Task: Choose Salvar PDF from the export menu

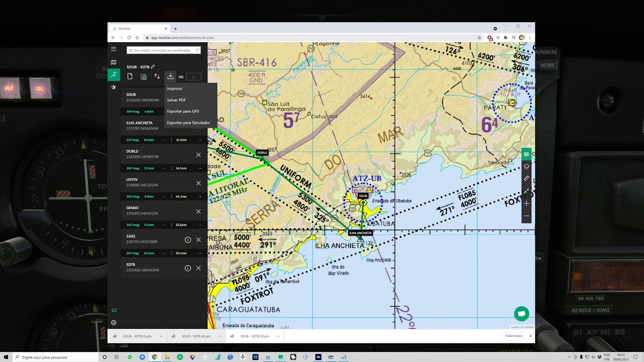Action: click(191, 100)
